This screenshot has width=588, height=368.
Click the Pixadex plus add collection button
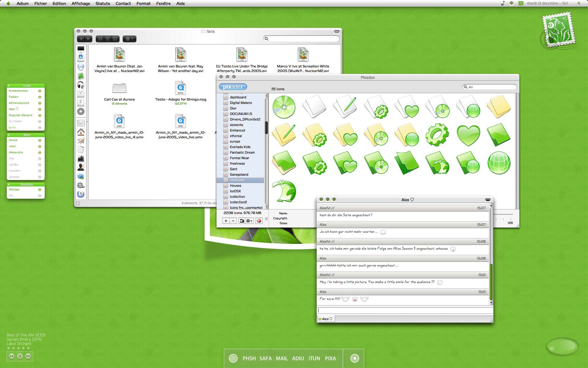click(x=226, y=221)
